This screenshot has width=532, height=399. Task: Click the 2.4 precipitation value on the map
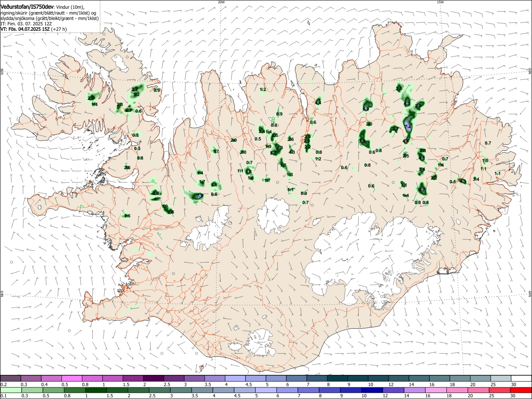click(x=262, y=131)
